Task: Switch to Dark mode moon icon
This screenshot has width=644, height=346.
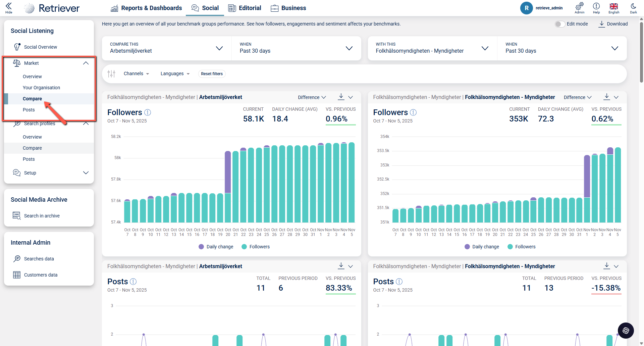Action: tap(633, 6)
